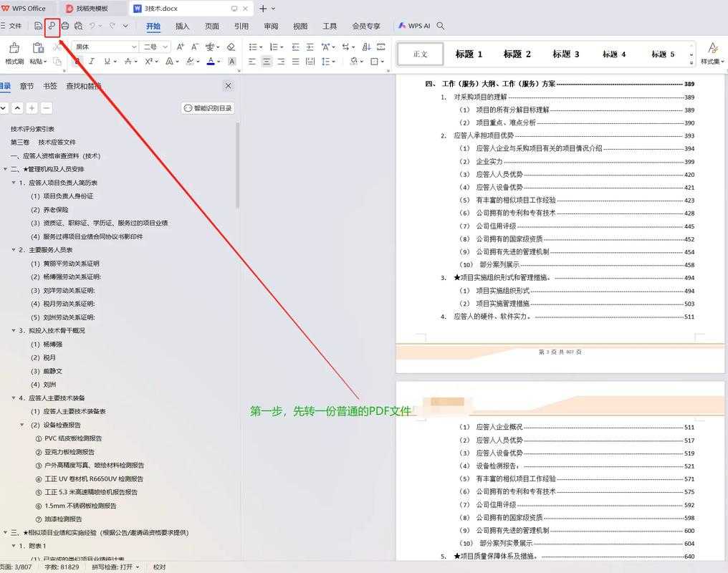728x573 pixels.
Task: Open the font size dropdown showing 二号
Action: pos(150,47)
